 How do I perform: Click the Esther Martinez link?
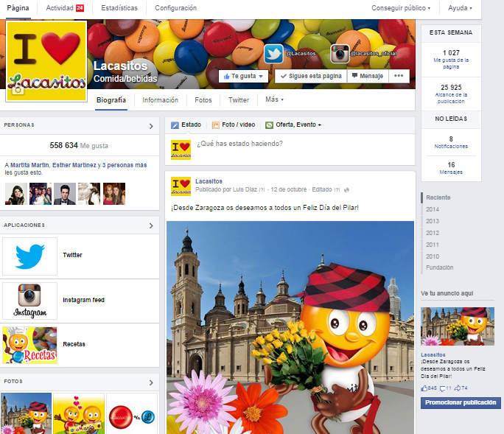[74, 165]
